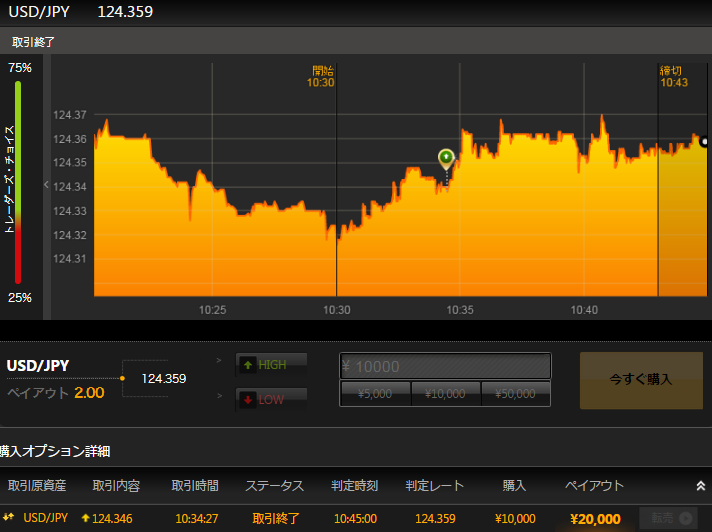Click the ¥20,000 payout cell
Viewport: 712px width, 532px height.
(595, 519)
